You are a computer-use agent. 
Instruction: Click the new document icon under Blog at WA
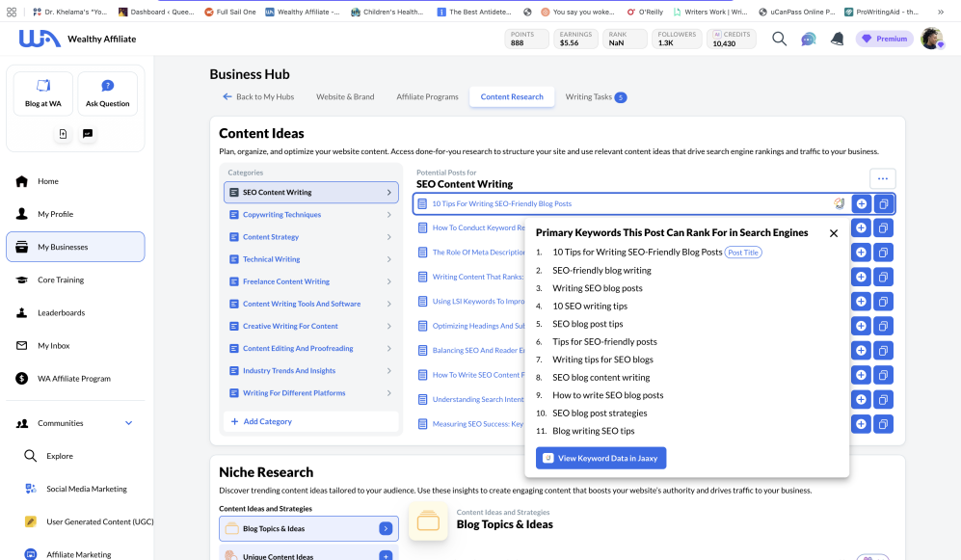(63, 134)
